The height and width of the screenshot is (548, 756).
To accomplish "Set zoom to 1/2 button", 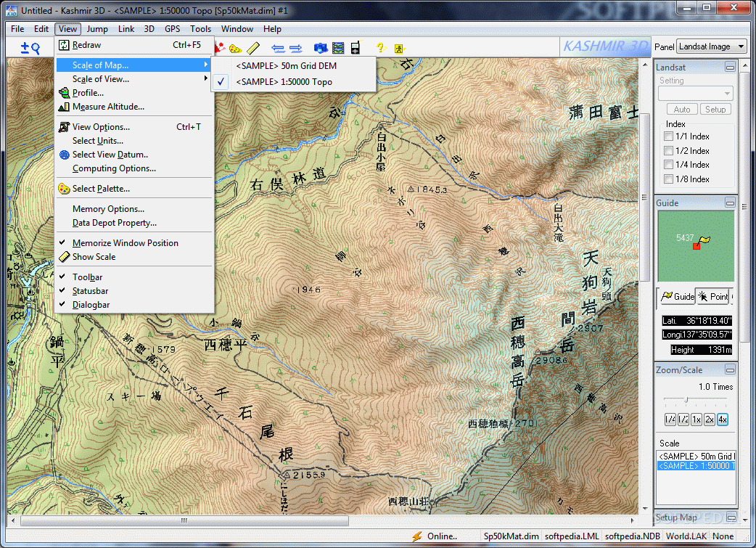I will 683,420.
